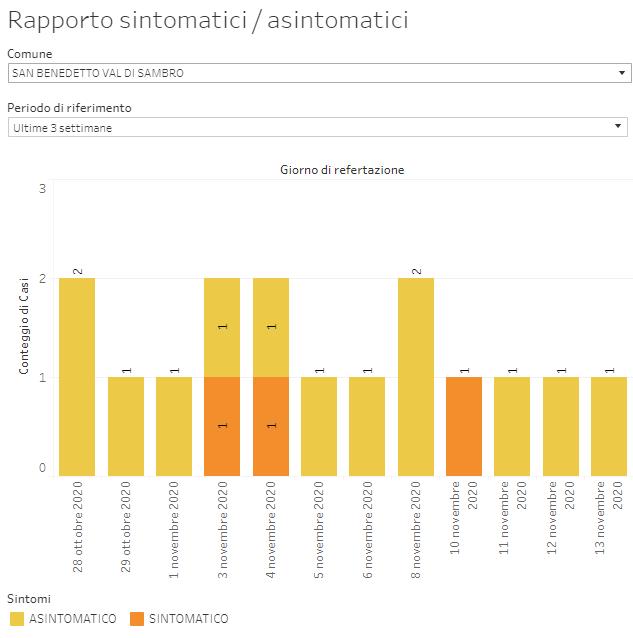Viewport: 633px width, 638px height.
Task: Click the Periodo di riferimento dropdown arrow
Action: pyautogui.click(x=621, y=127)
